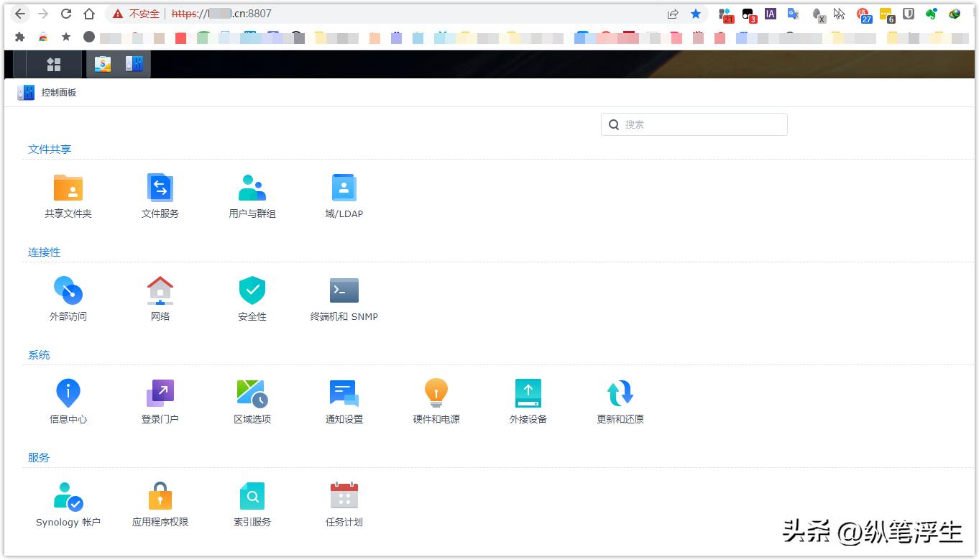Open the 域/LDAP settings

point(344,194)
